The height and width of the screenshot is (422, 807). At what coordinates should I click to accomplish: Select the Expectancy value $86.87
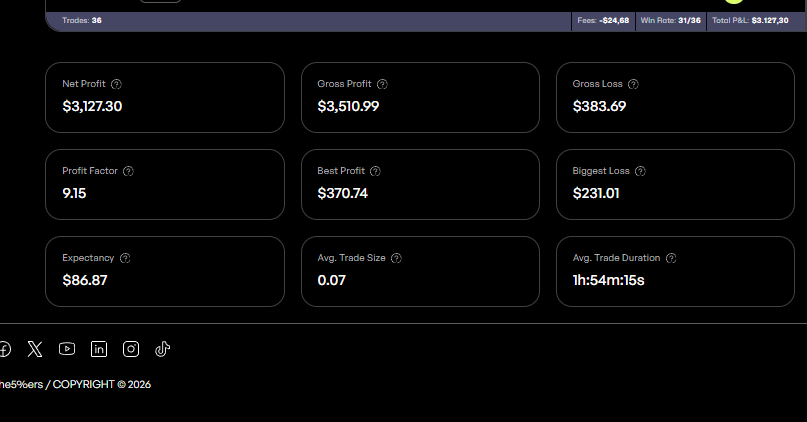click(85, 280)
